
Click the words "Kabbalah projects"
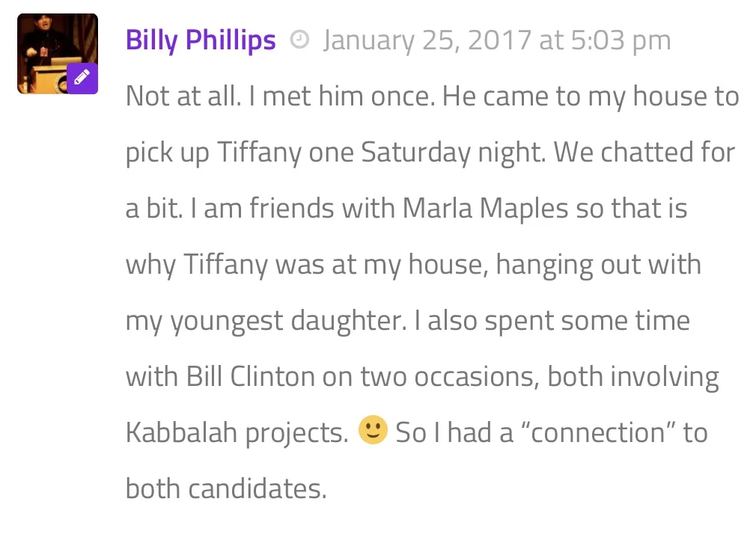point(237,433)
